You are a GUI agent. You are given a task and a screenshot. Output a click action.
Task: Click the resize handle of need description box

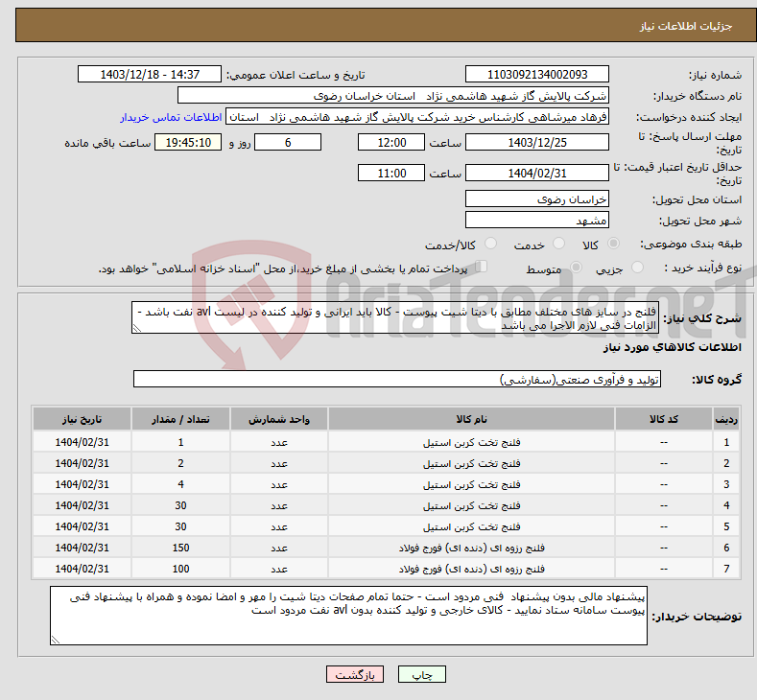136,329
